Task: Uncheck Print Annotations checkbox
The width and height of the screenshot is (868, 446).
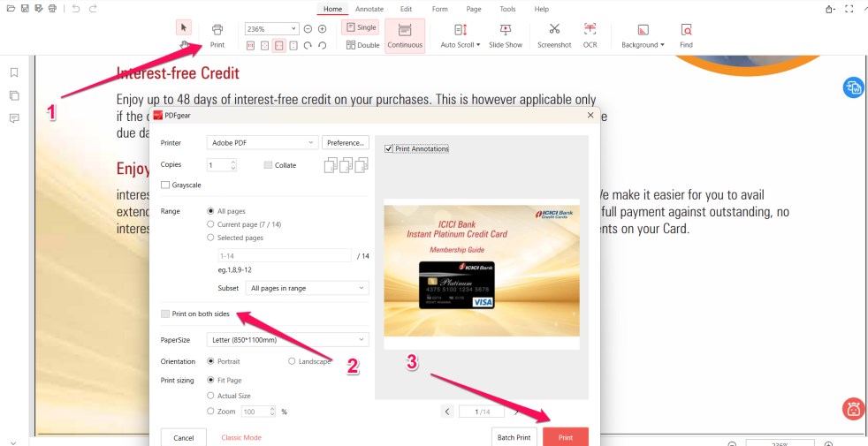Action: [389, 149]
